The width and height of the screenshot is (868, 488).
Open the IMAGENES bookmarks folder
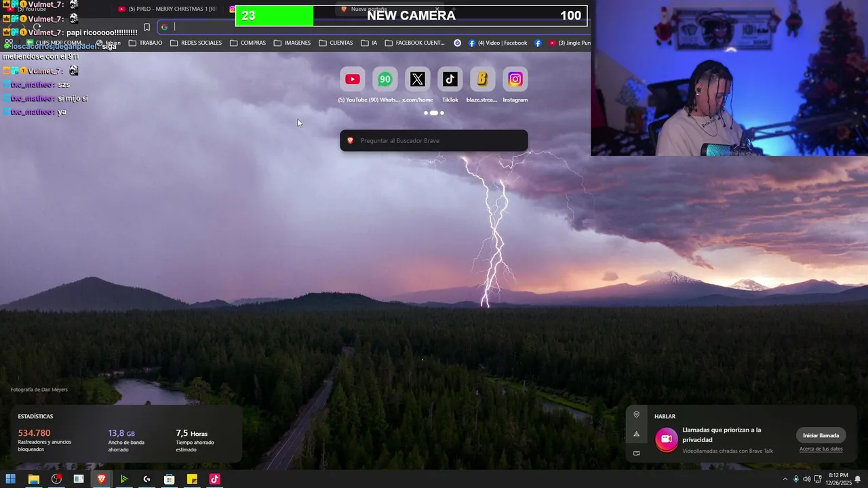[x=292, y=43]
